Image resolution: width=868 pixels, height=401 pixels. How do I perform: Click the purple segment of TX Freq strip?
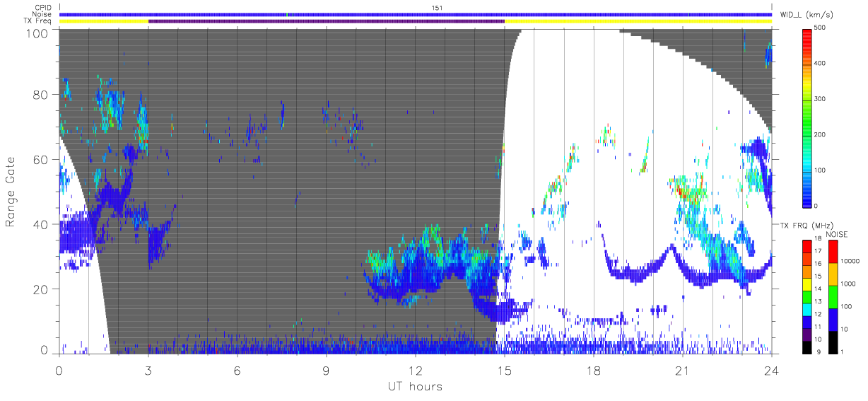click(x=327, y=21)
